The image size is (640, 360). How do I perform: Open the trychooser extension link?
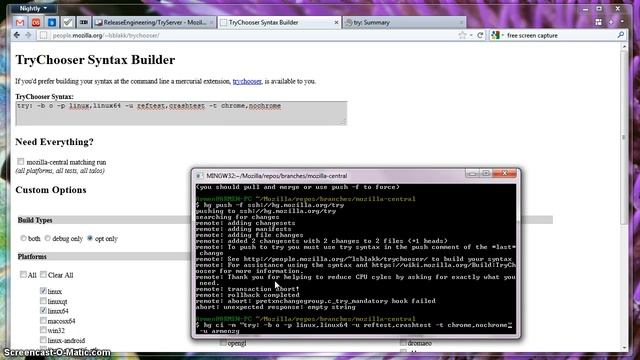[x=247, y=81]
